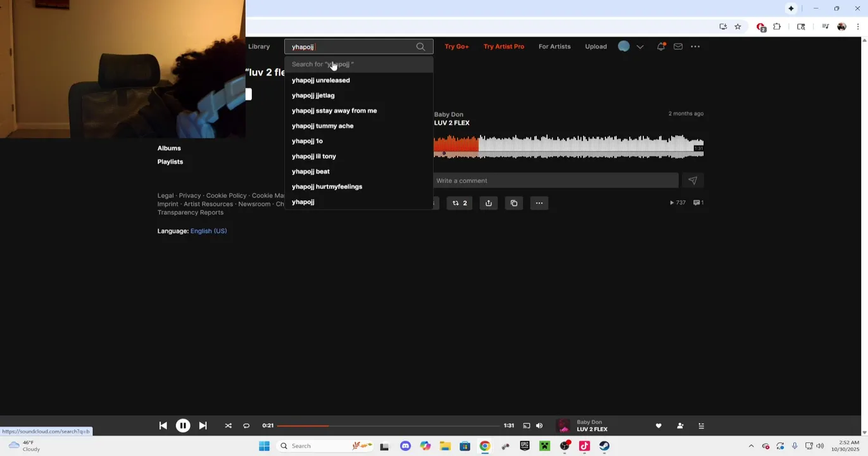Open the next-up queue list

point(701,426)
